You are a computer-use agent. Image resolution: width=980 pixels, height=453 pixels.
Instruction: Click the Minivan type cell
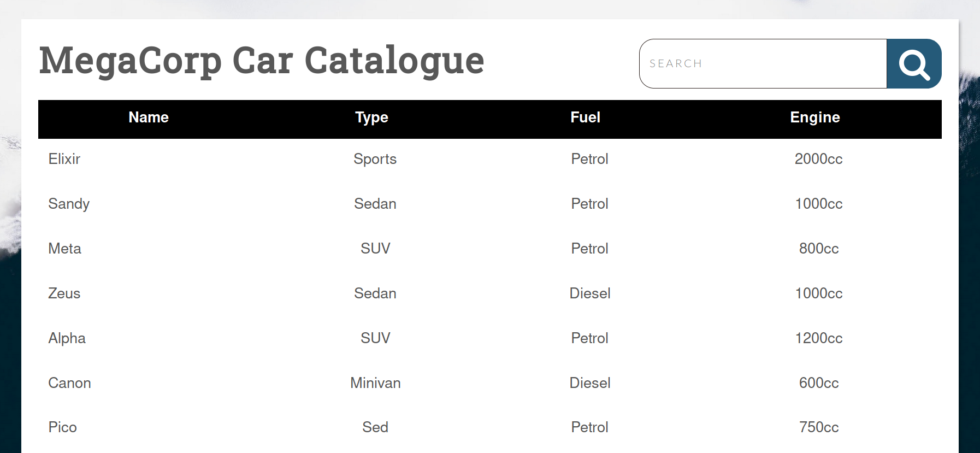(375, 383)
